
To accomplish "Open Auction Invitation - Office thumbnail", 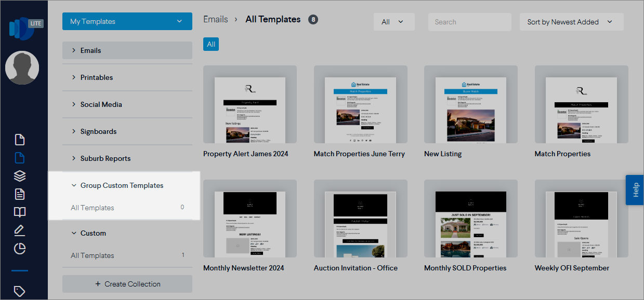I will click(360, 219).
